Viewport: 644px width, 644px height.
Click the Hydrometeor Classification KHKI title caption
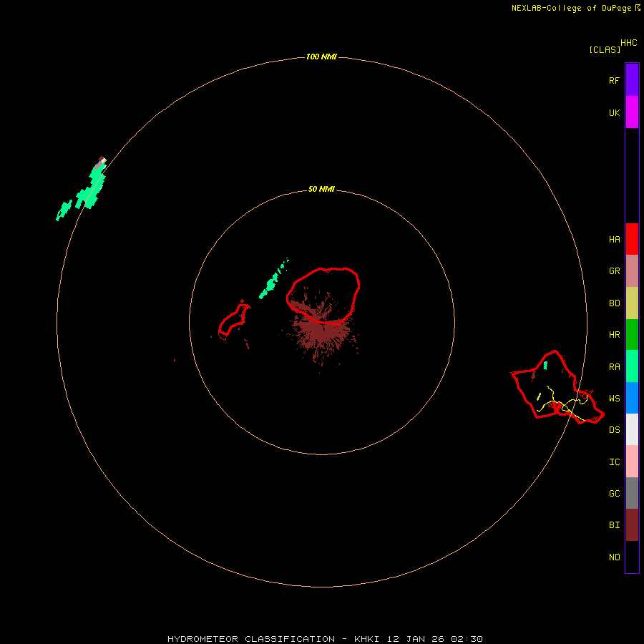point(325,639)
